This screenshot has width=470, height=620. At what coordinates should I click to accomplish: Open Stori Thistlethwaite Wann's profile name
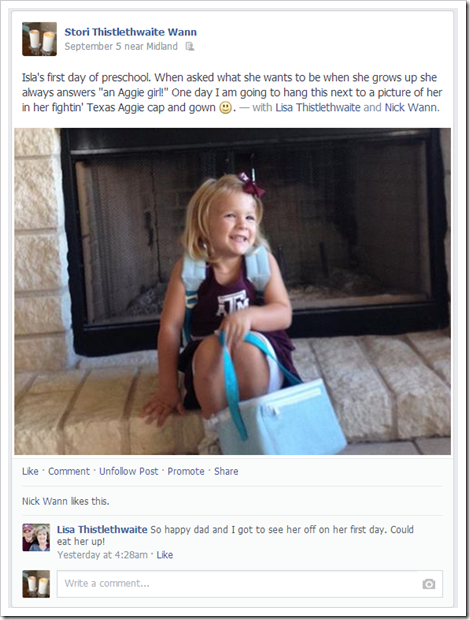[x=130, y=32]
